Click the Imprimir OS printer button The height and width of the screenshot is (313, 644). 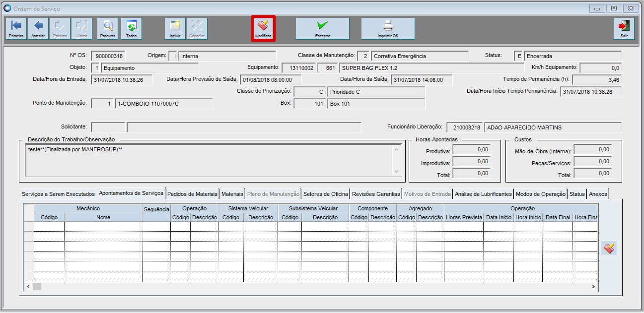(388, 29)
